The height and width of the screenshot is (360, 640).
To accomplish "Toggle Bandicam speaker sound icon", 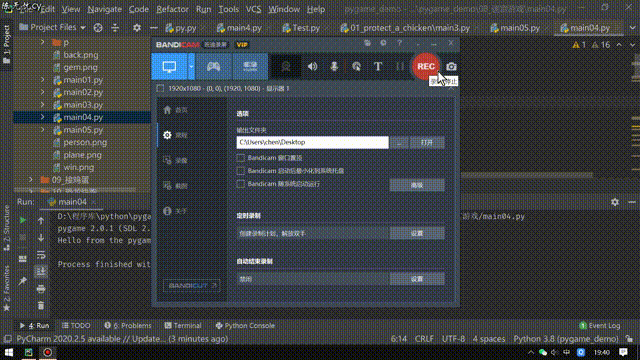I will (x=312, y=67).
